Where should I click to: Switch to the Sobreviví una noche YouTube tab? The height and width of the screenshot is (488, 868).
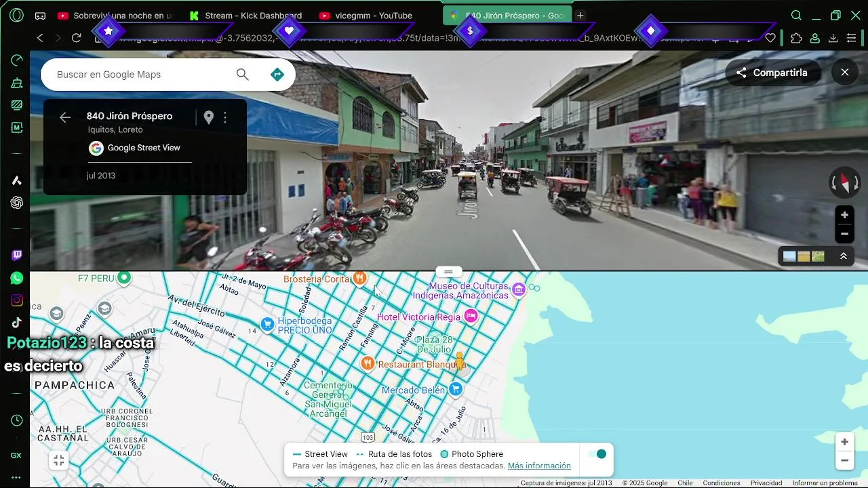(115, 16)
